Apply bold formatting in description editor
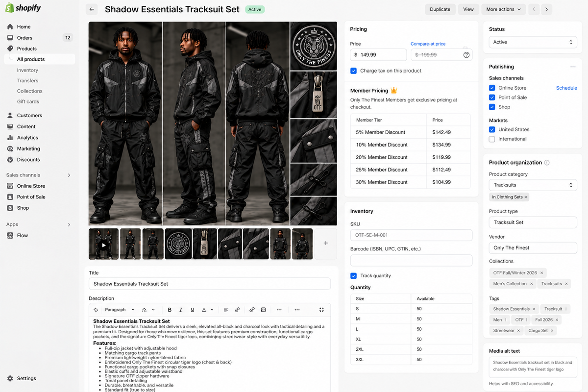The height and width of the screenshot is (392, 588). 170,310
